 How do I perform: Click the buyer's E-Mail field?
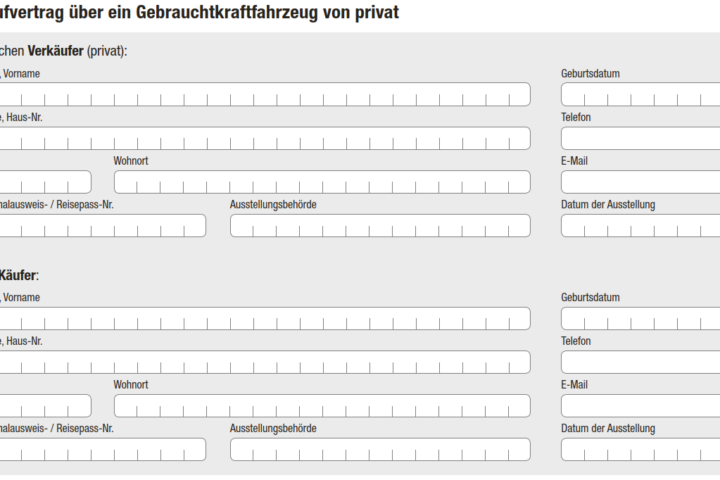[640, 406]
